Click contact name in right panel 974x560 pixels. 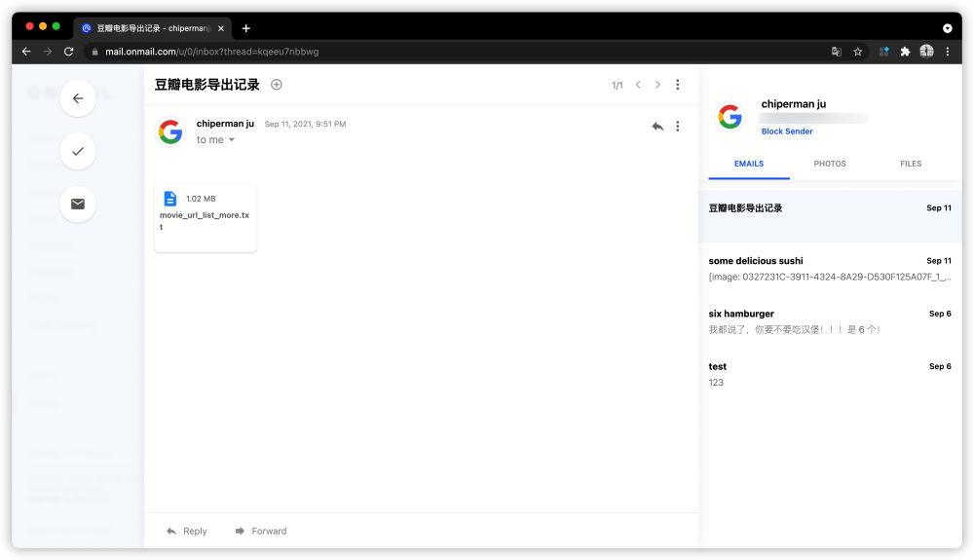click(793, 103)
